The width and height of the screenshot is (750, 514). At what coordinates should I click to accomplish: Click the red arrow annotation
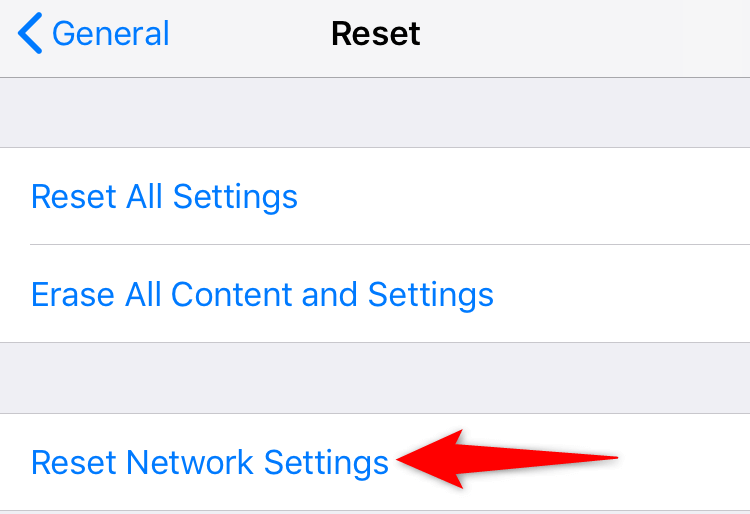point(507,459)
